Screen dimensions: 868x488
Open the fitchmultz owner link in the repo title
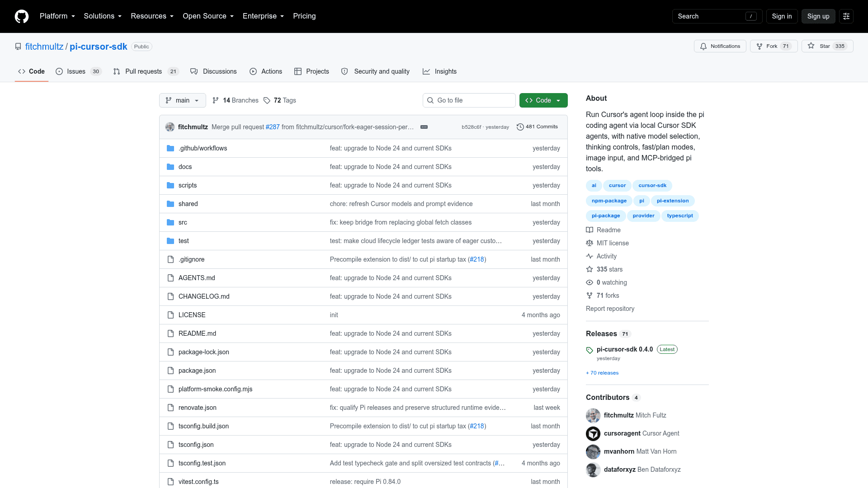44,47
